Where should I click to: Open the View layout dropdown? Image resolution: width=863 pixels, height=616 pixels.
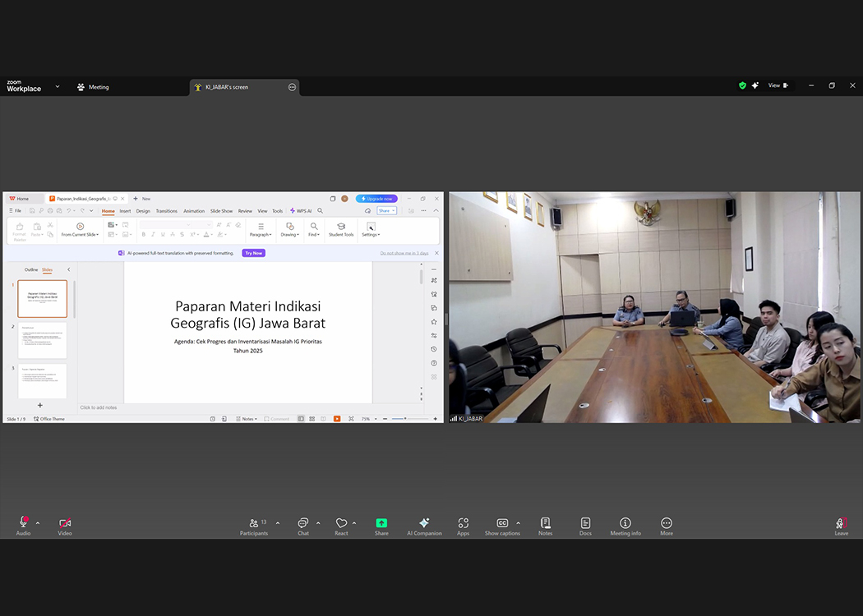(778, 86)
